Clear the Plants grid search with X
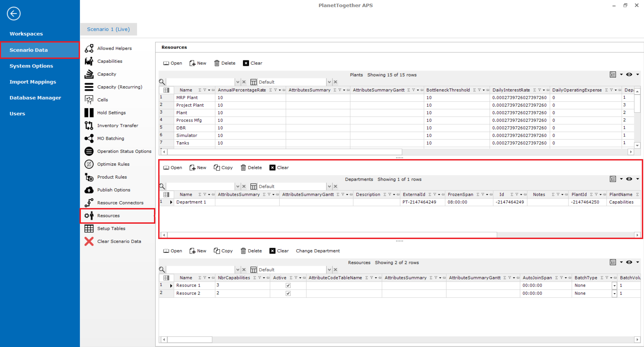The height and width of the screenshot is (347, 644). click(244, 82)
